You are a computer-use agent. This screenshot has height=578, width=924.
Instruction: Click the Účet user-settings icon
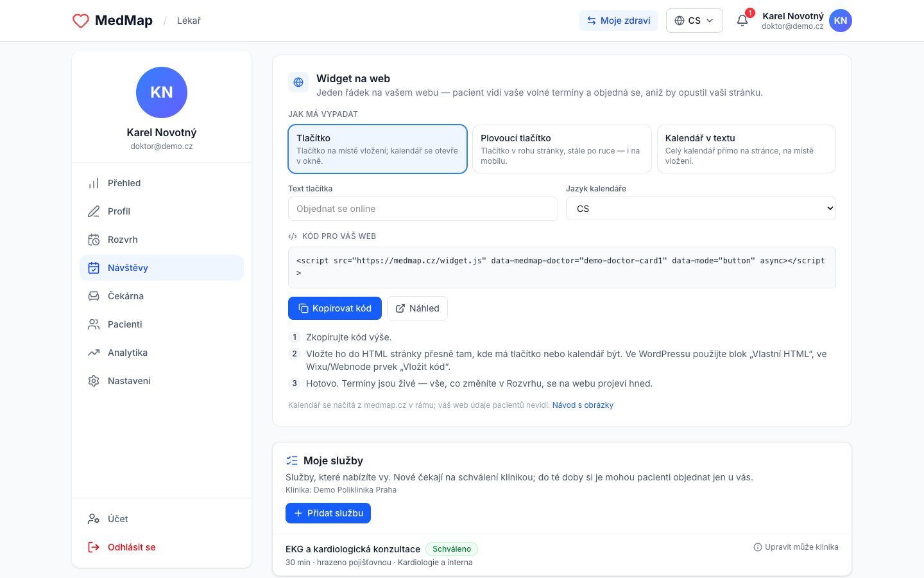tap(94, 519)
